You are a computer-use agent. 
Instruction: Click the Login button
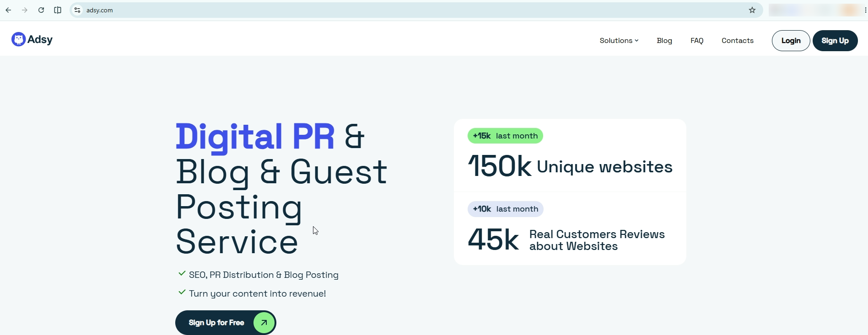(x=791, y=41)
